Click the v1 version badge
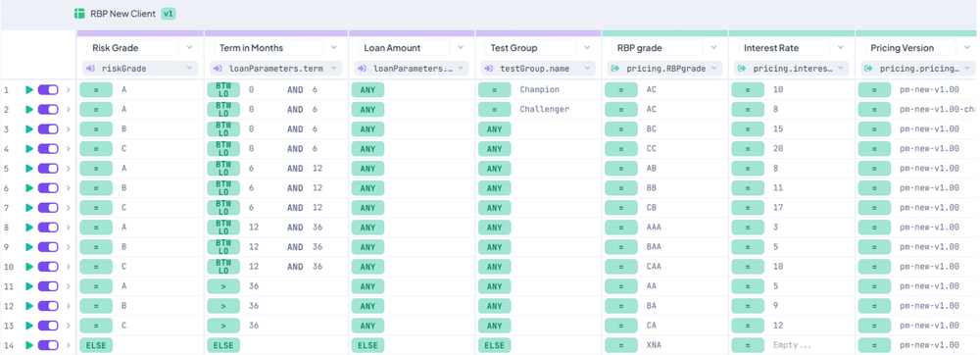 coord(169,13)
